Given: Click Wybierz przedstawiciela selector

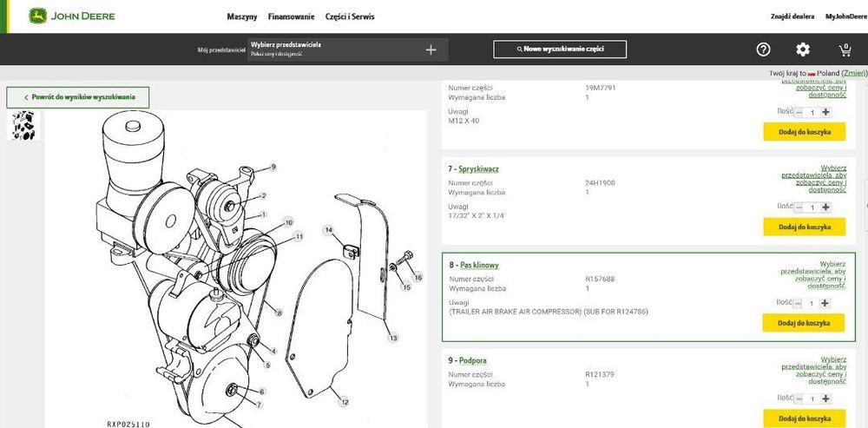Looking at the screenshot, I should coord(348,49).
